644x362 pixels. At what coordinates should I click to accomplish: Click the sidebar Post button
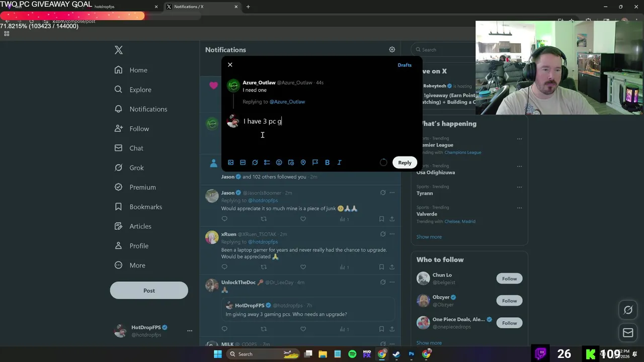[149, 291]
